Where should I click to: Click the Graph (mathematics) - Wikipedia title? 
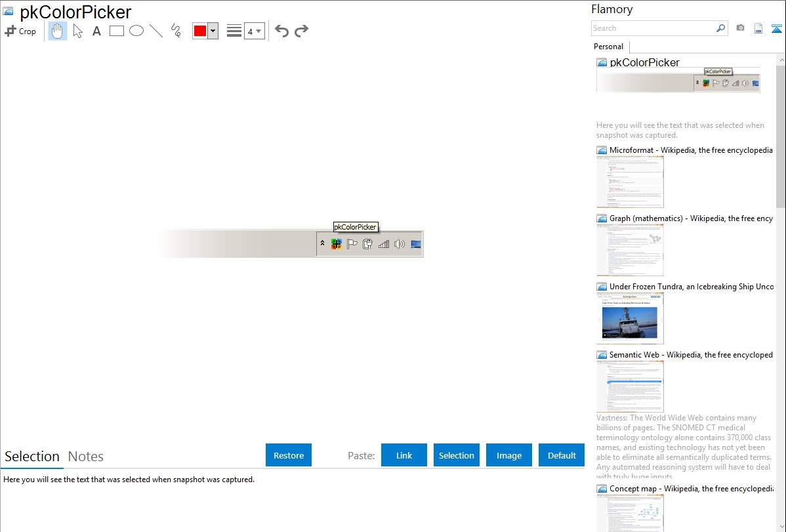(691, 218)
